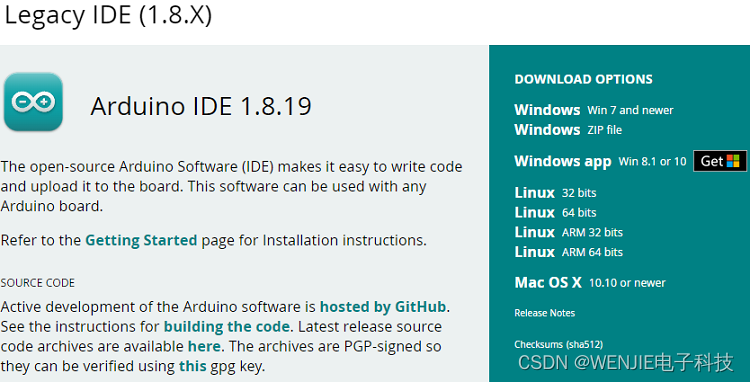Viewport: 750px width, 382px height.
Task: Follow the hosted by GitHub link
Action: pos(383,306)
